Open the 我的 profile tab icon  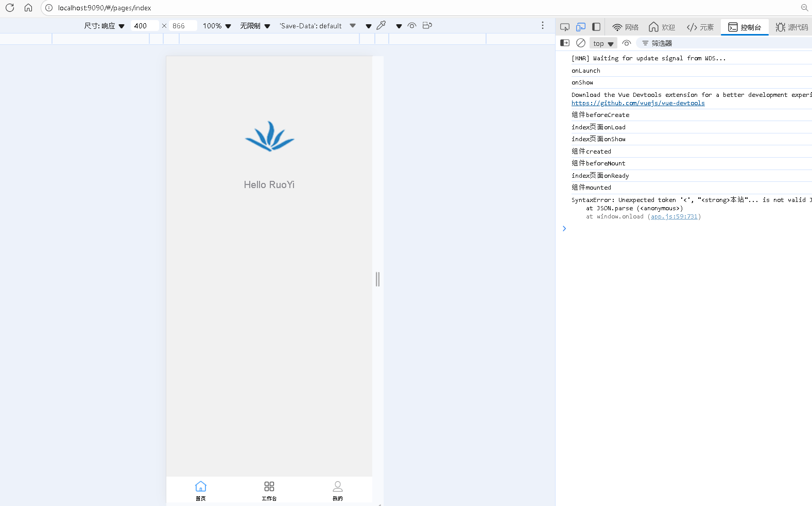click(338, 486)
